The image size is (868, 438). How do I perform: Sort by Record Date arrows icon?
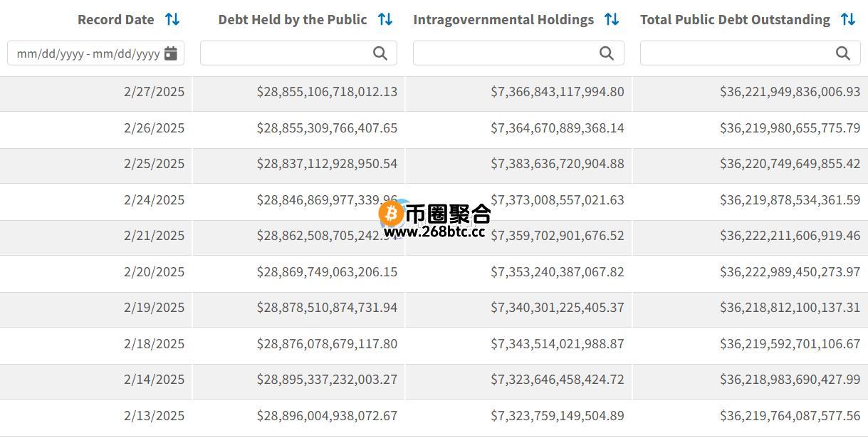point(172,20)
